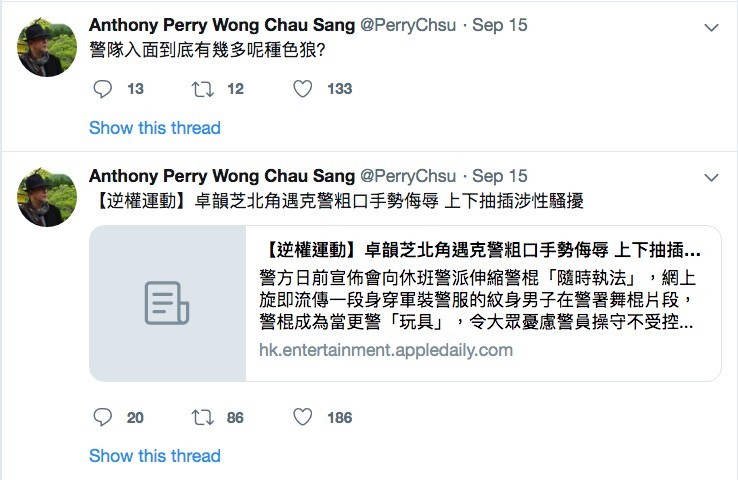
Task: Click second 'Show this thread' link
Action: click(155, 456)
